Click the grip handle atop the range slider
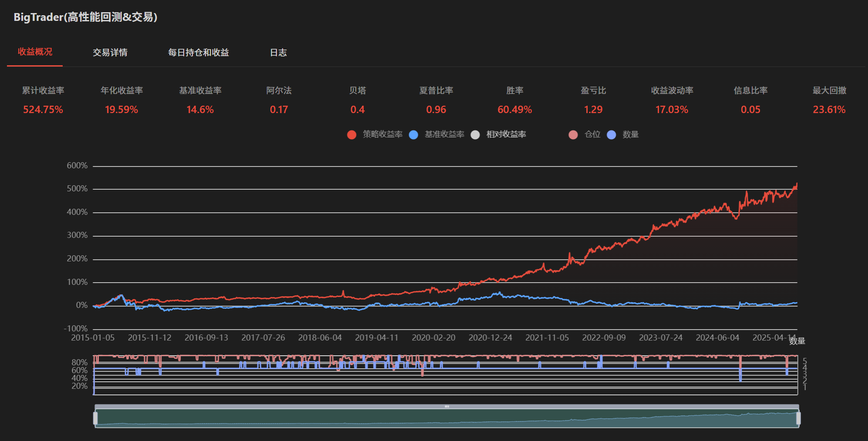The height and width of the screenshot is (441, 868). tap(447, 407)
